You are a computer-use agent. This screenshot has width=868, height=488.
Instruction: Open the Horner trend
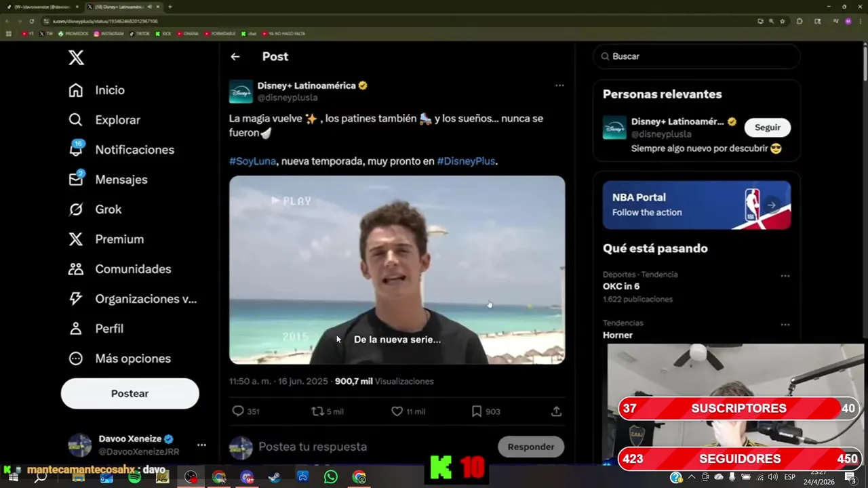pyautogui.click(x=618, y=335)
